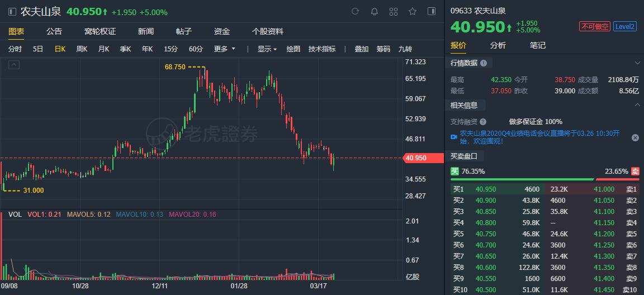Open the 窝轮权证 tab
The width and height of the screenshot is (644, 295).
pyautogui.click(x=100, y=32)
